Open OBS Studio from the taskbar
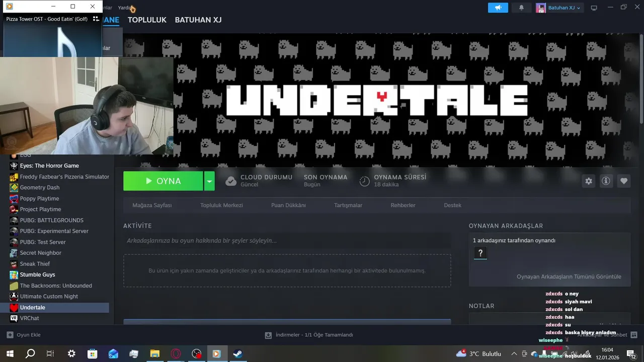Image resolution: width=644 pixels, height=362 pixels. click(x=196, y=353)
